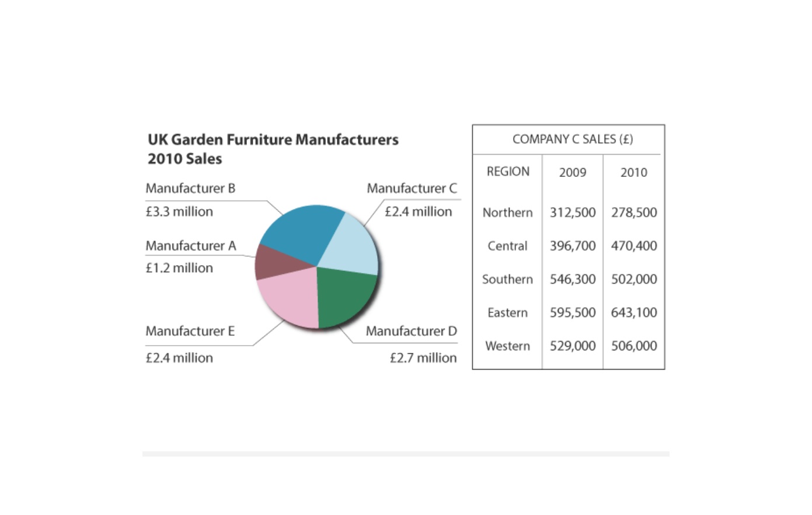
Task: Click the Southern 2009 value '546,300'
Action: click(x=573, y=279)
